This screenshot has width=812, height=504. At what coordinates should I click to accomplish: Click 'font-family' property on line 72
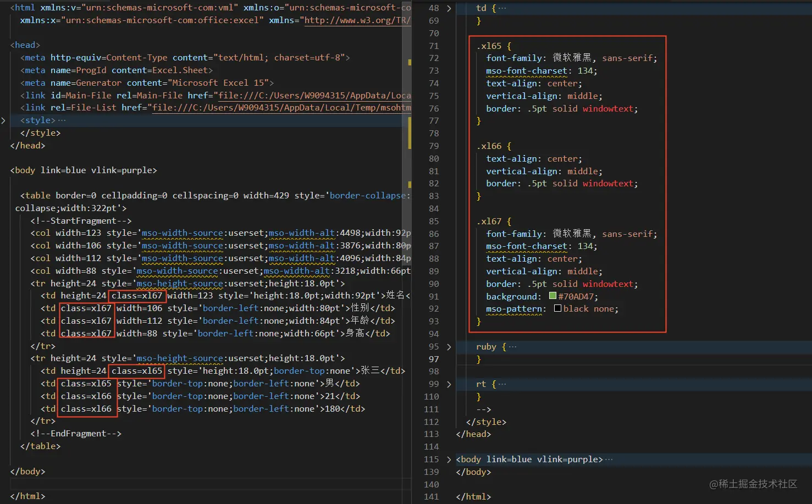514,58
